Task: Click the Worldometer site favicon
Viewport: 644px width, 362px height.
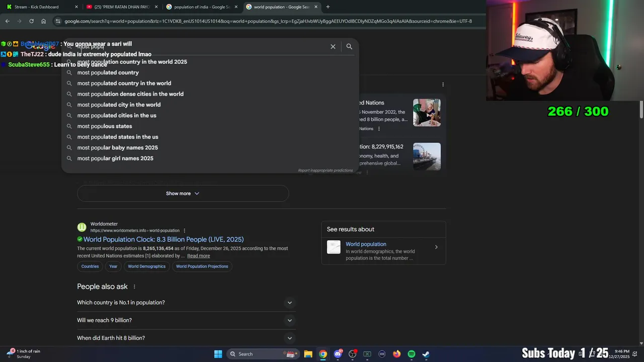Action: (x=82, y=227)
